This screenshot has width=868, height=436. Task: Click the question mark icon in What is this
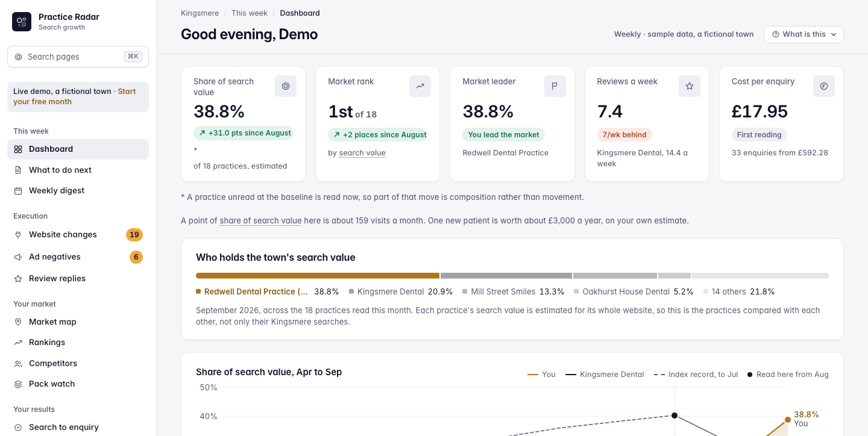[776, 34]
